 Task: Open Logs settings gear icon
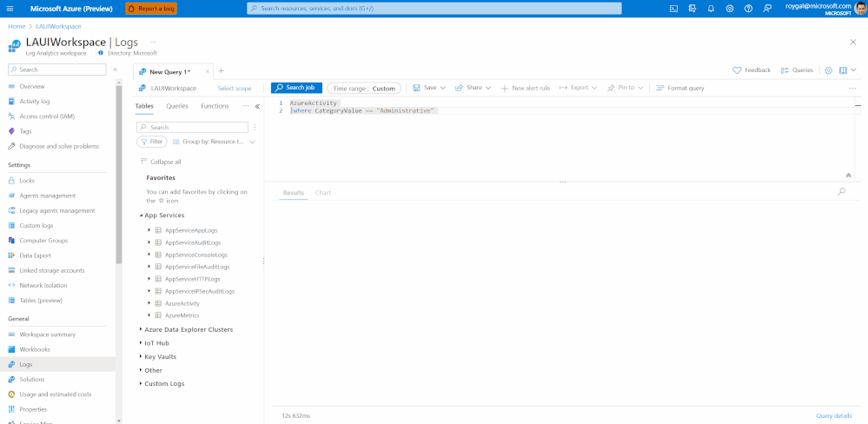829,70
